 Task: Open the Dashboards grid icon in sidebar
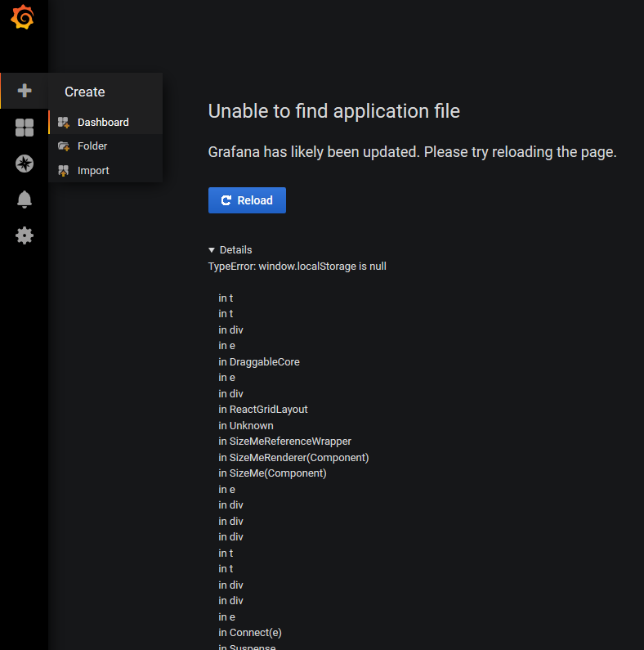pyautogui.click(x=25, y=128)
